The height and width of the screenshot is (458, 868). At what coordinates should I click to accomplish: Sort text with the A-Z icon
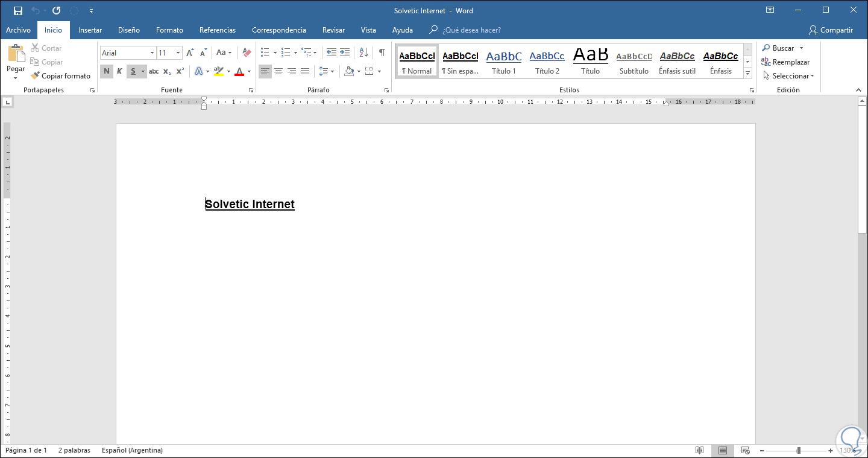(x=363, y=53)
